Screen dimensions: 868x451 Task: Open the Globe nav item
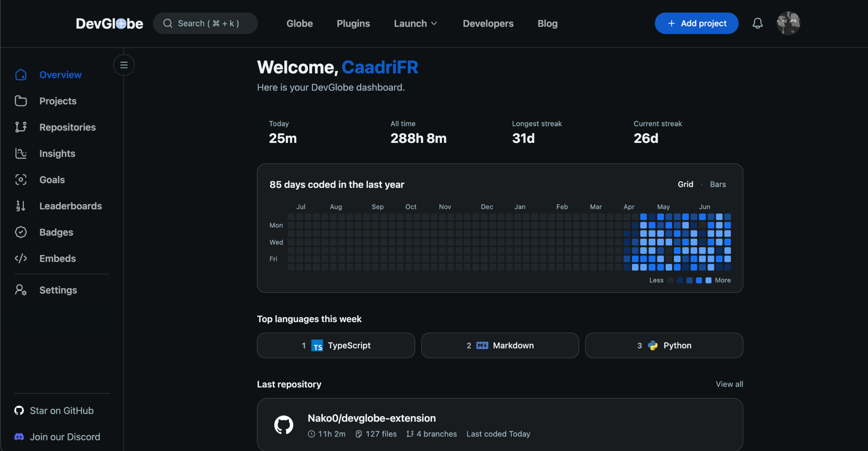(x=300, y=23)
